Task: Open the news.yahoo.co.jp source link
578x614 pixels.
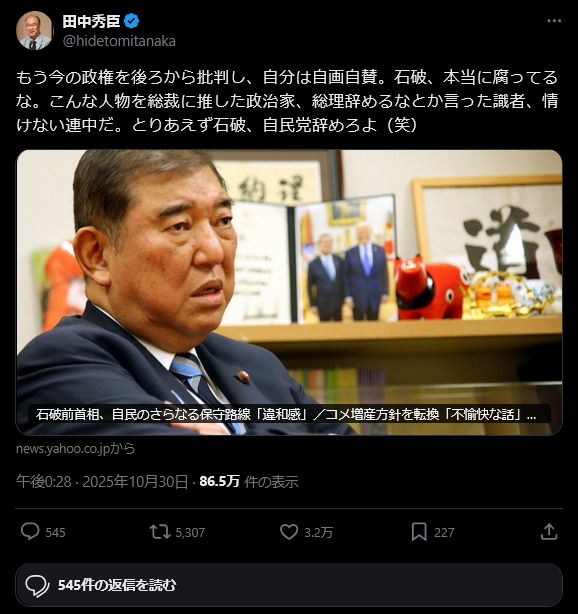Action: coord(76,448)
